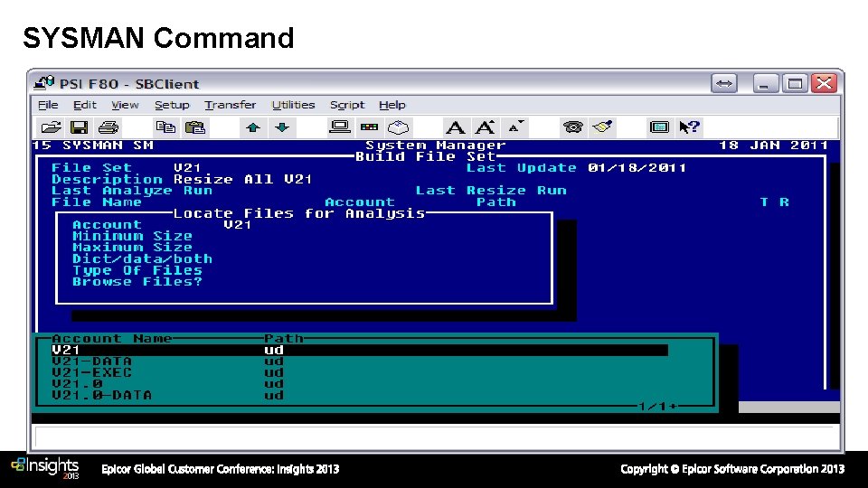
Task: Click the date 18 JAN 2011
Action: 773,145
